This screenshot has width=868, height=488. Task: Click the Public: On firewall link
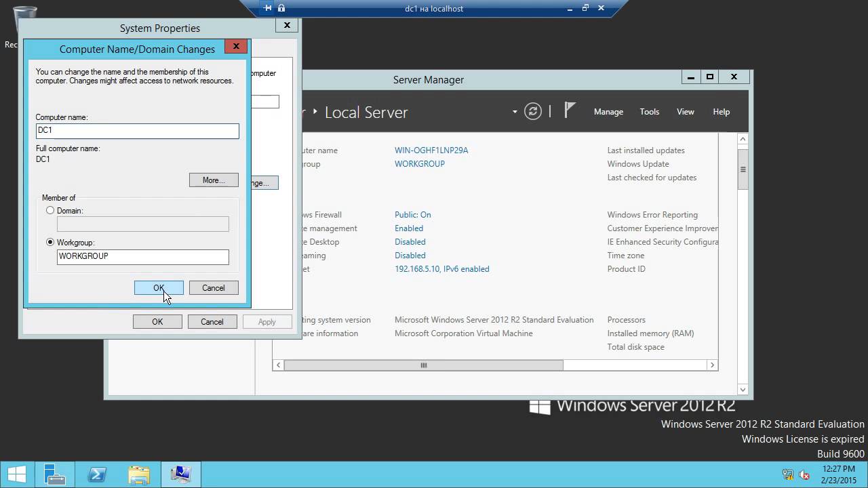tap(413, 215)
